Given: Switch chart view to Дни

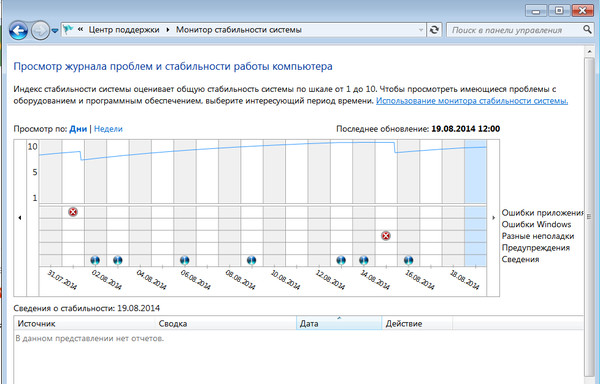Looking at the screenshot, I should (78, 129).
